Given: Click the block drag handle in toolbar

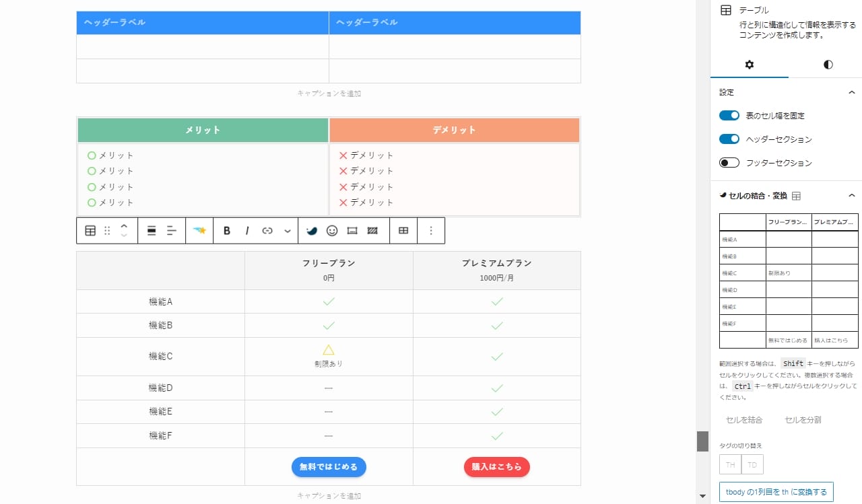Looking at the screenshot, I should pyautogui.click(x=107, y=231).
